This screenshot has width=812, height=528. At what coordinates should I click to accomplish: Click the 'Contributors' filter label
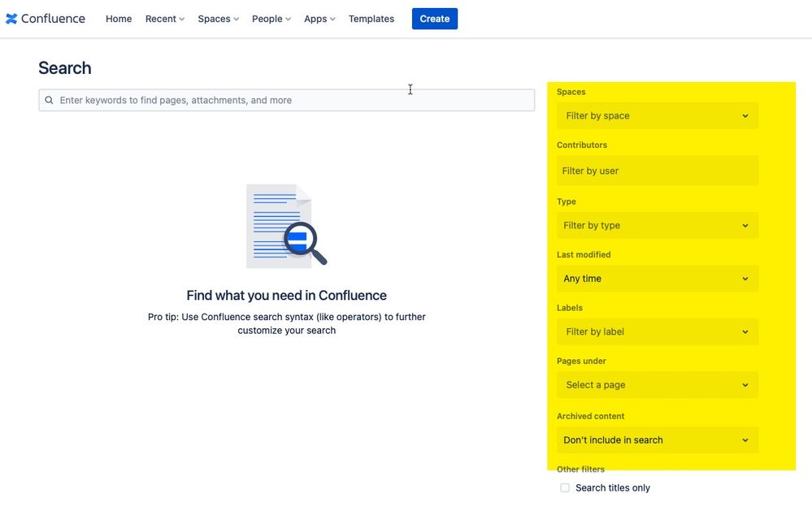[581, 145]
